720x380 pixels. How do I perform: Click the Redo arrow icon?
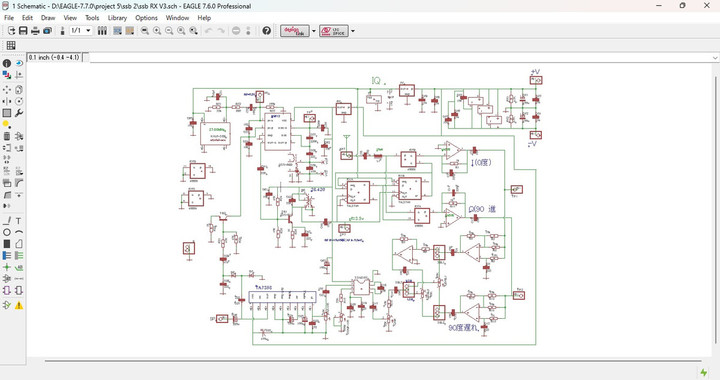pyautogui.click(x=221, y=31)
